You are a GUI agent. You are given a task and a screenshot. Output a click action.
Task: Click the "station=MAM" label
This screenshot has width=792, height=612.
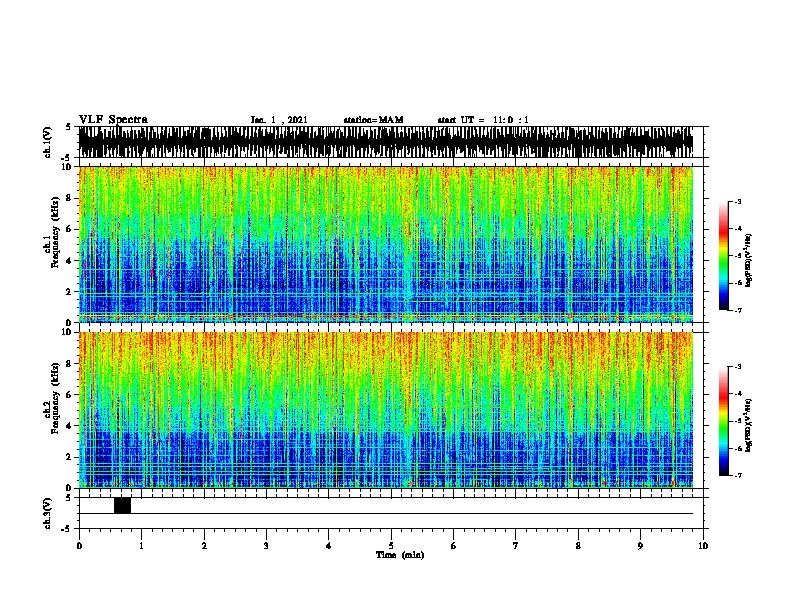coord(373,120)
